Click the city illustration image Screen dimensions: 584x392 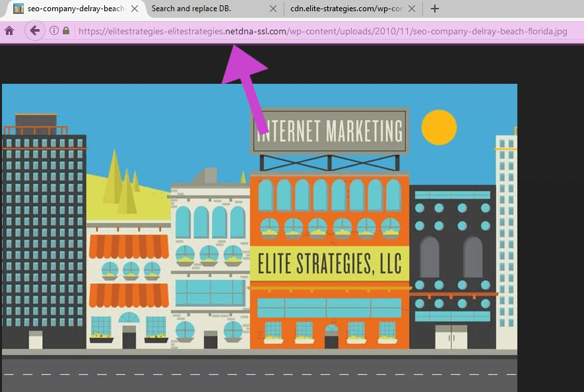[x=259, y=238]
